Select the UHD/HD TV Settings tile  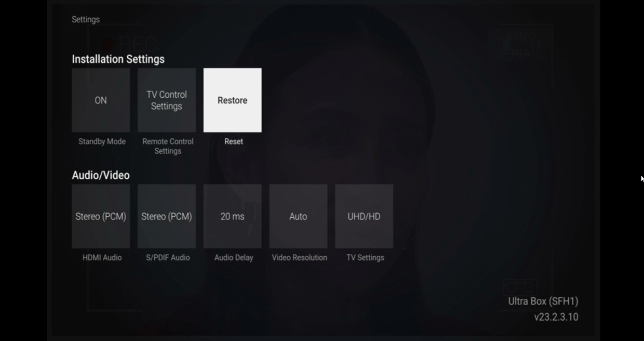click(364, 216)
